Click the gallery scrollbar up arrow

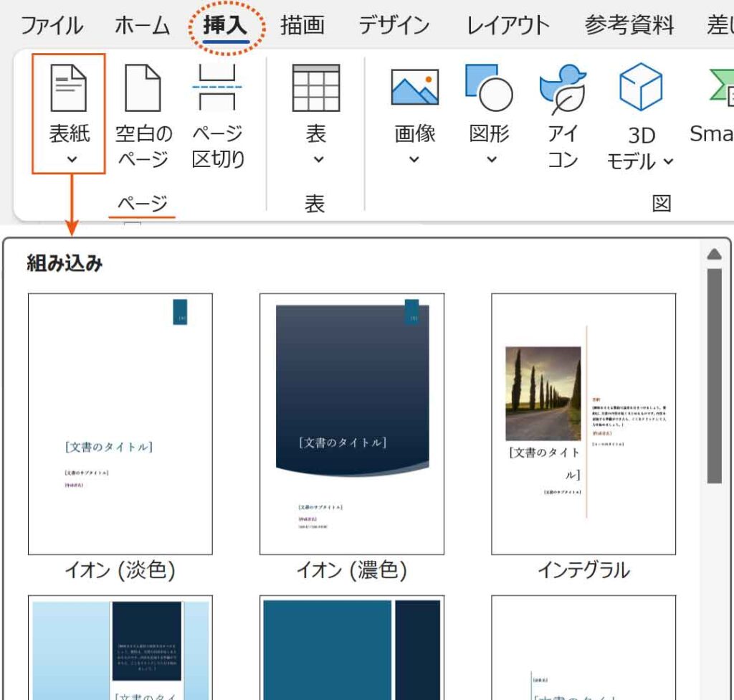point(714,255)
